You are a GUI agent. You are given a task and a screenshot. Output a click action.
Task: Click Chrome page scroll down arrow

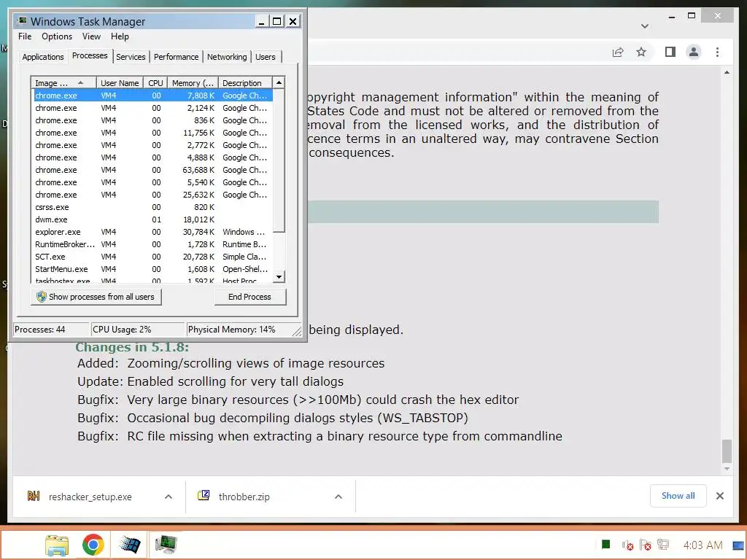[x=727, y=469]
